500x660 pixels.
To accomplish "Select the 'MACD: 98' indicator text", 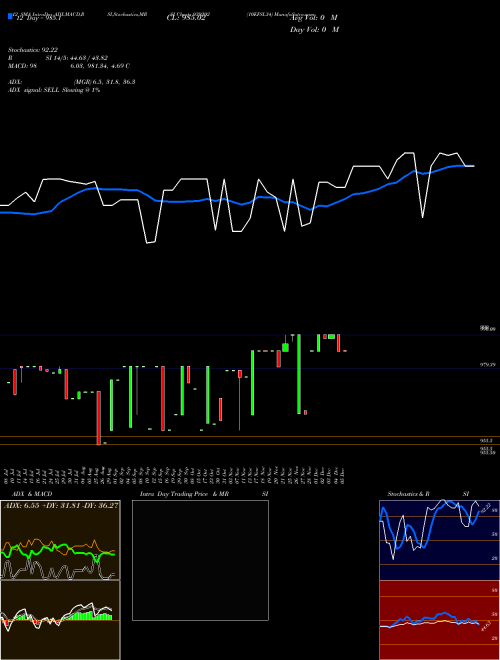I will (23, 66).
